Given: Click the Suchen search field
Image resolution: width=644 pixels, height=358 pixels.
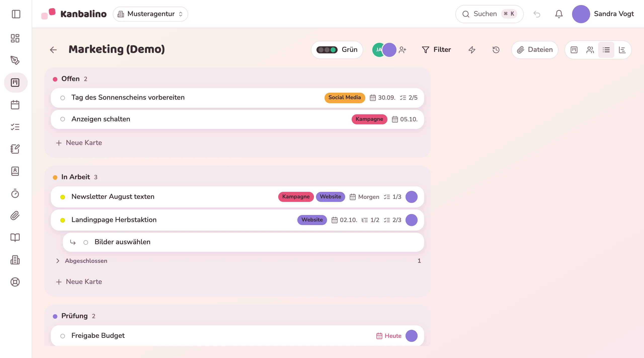Looking at the screenshot, I should (490, 14).
